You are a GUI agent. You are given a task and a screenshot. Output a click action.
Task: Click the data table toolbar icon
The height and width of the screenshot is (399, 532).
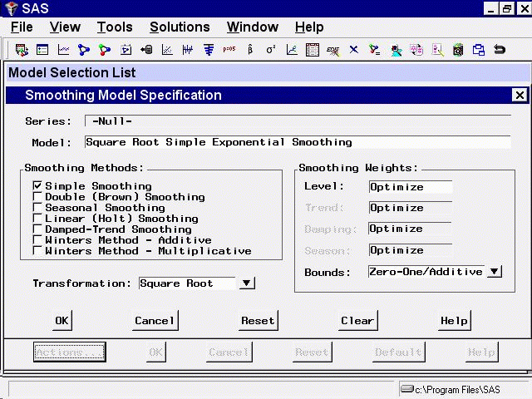tap(313, 50)
